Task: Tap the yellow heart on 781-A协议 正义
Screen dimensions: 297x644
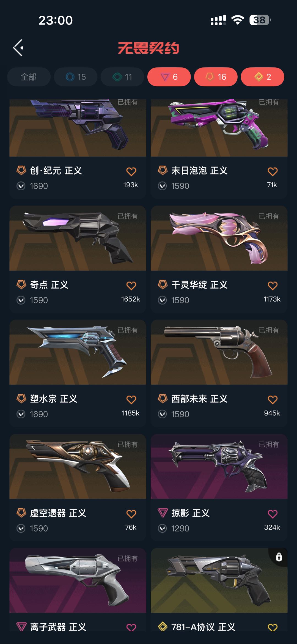Action: (273, 627)
